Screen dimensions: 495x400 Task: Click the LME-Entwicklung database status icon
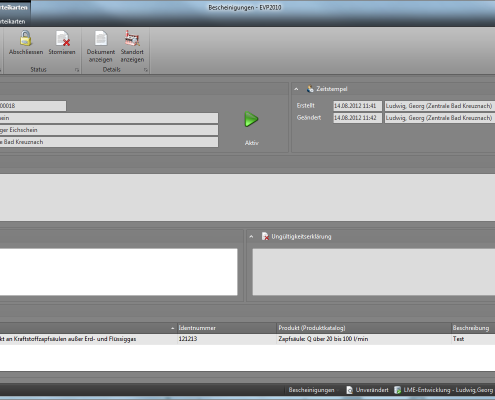click(x=397, y=390)
